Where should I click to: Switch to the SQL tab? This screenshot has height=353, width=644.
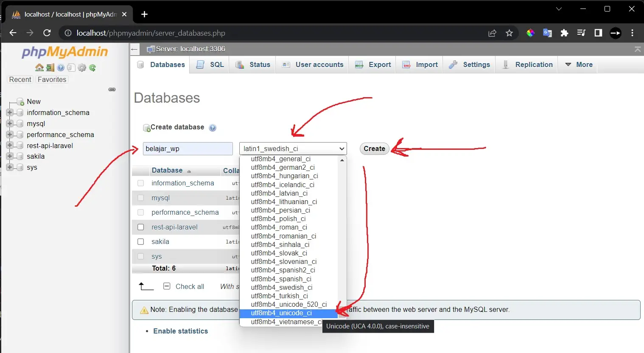coord(210,65)
